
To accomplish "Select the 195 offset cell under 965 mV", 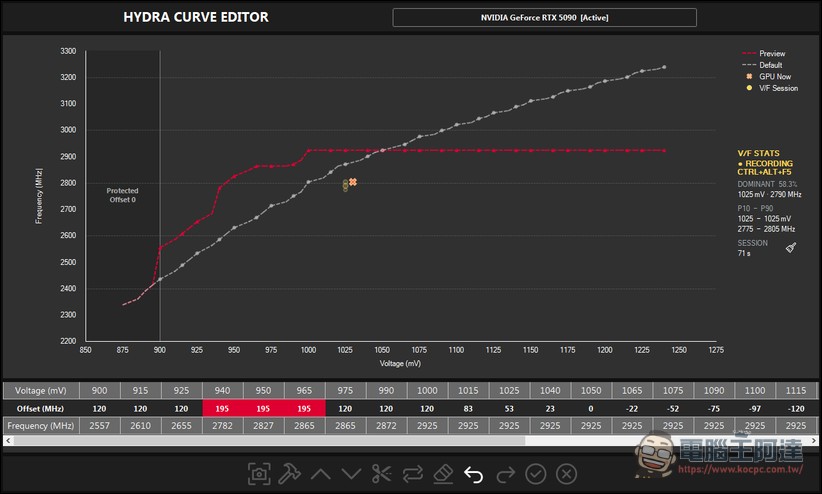I will pyautogui.click(x=304, y=409).
